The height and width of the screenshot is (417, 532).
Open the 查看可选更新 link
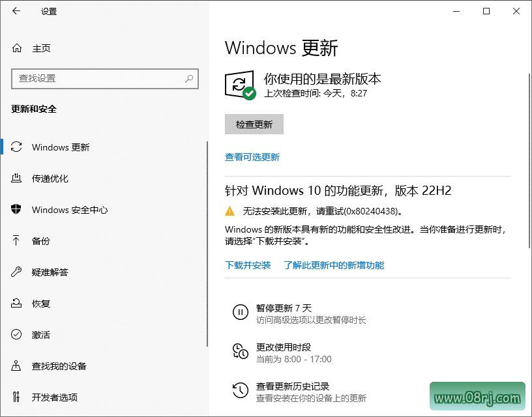click(x=254, y=156)
